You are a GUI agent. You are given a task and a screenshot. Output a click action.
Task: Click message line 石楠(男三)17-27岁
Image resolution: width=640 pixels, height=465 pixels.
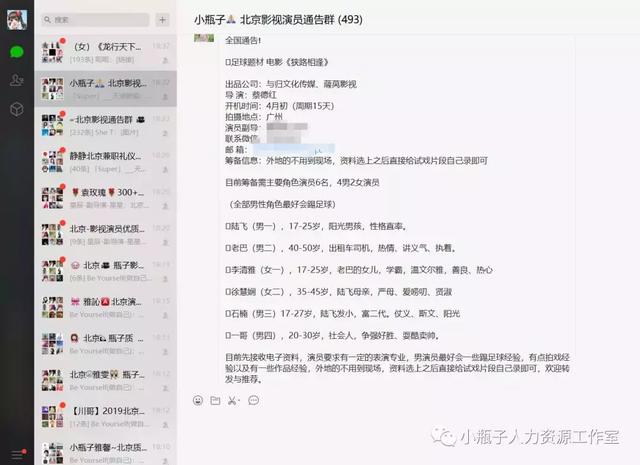coord(342,314)
